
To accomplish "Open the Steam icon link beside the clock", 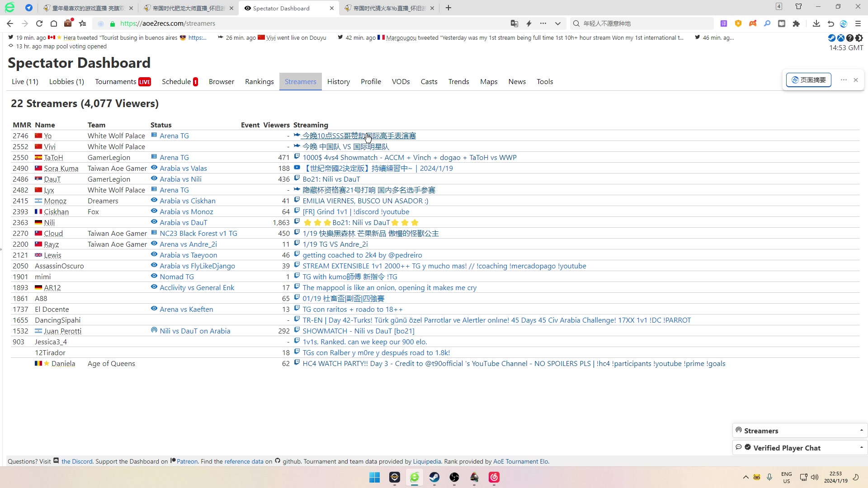I will pyautogui.click(x=832, y=38).
